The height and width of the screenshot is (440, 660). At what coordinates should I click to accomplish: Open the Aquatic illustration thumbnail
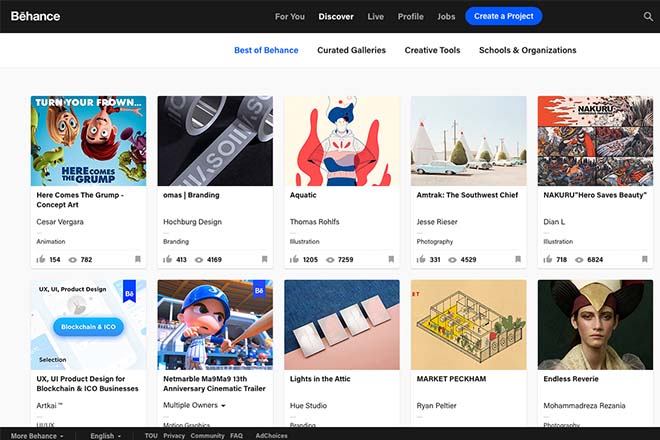pos(342,141)
